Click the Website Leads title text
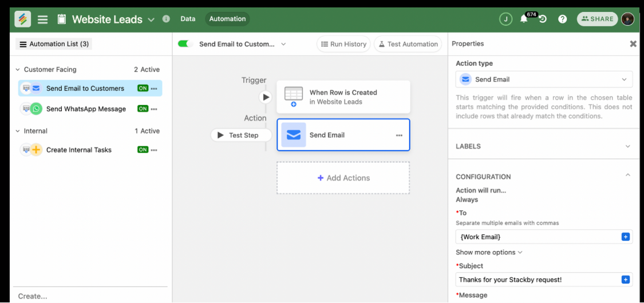This screenshot has width=644, height=303. point(107,19)
